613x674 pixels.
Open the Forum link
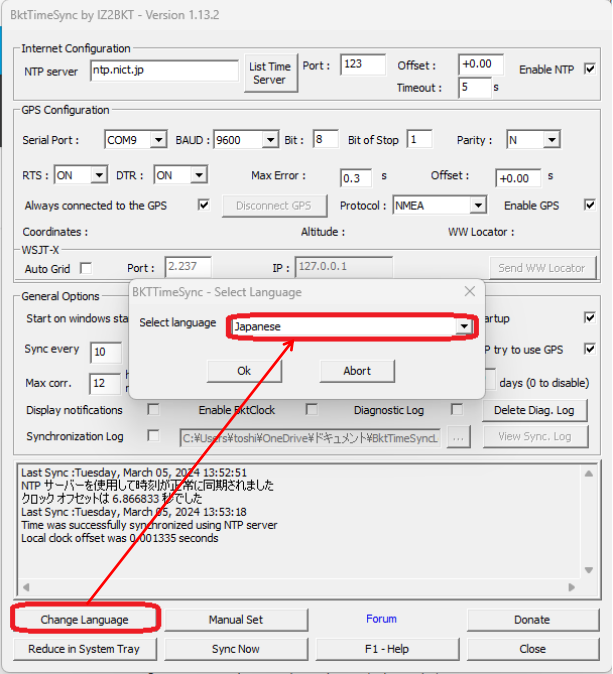tap(382, 619)
